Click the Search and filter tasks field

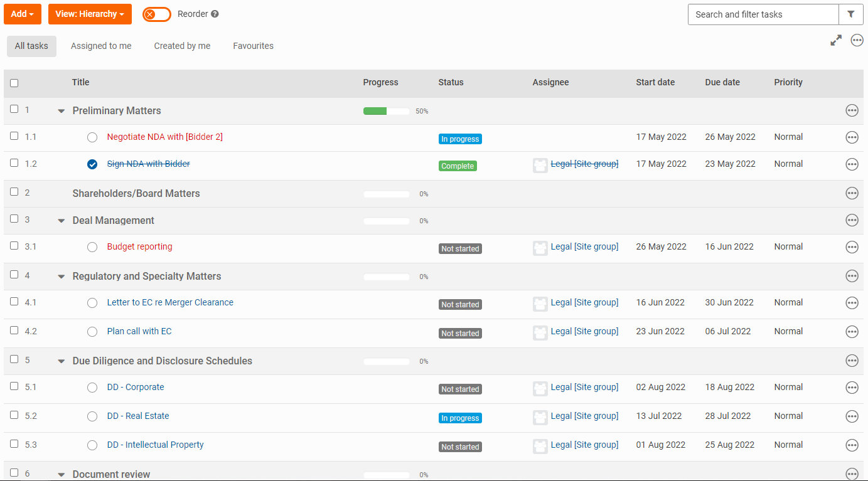(763, 14)
